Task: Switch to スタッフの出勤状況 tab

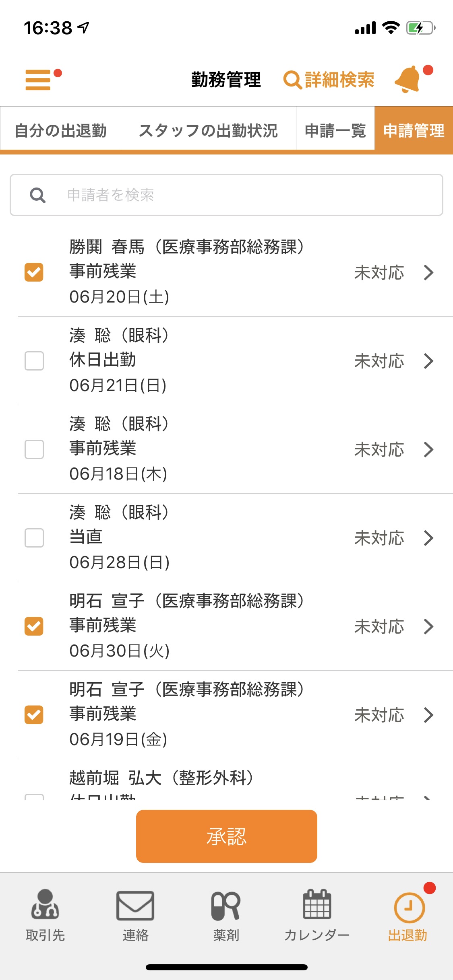Action: (208, 130)
